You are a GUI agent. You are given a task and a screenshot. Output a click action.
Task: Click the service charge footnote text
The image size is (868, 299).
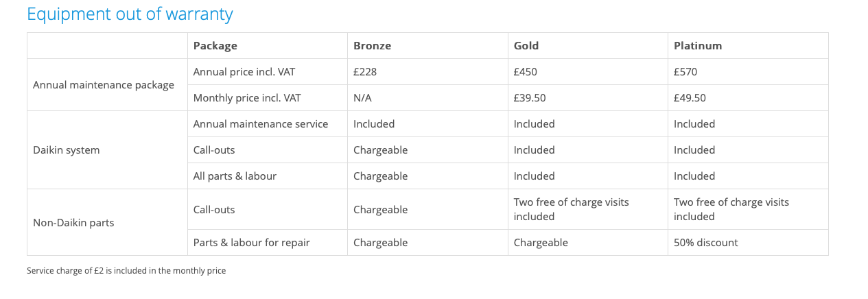click(x=126, y=271)
